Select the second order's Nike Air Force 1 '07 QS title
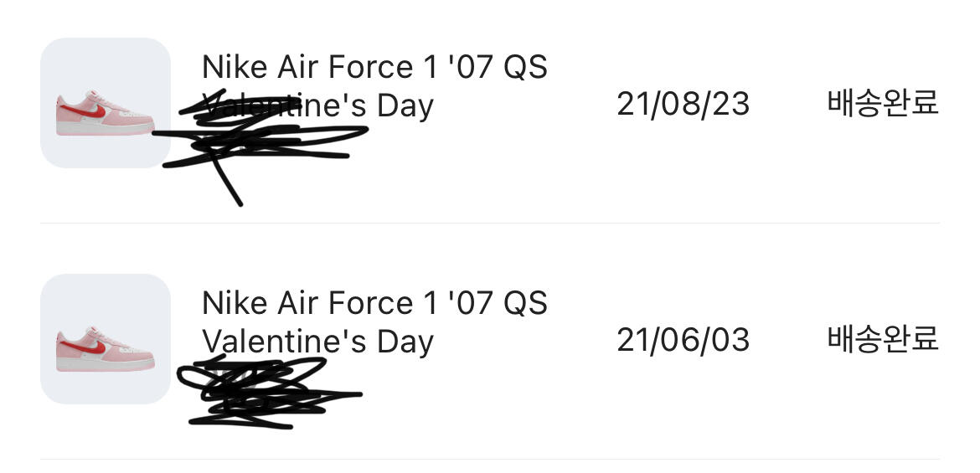 pos(374,303)
